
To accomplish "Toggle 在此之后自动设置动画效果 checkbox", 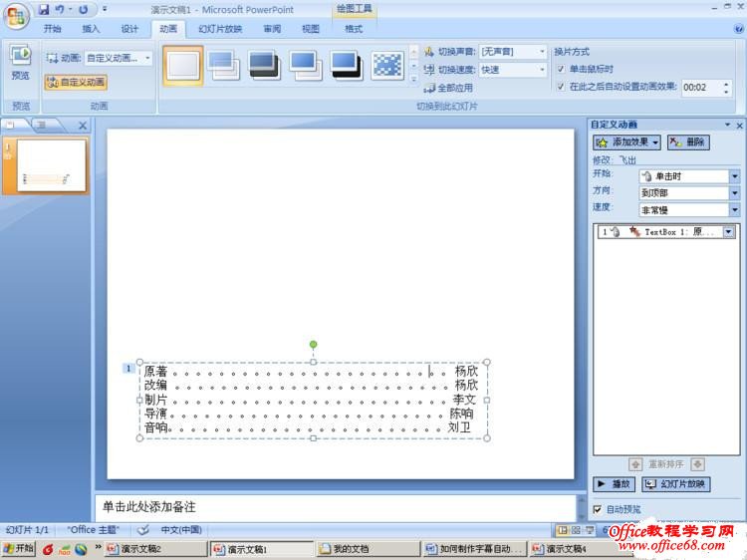I will [561, 87].
